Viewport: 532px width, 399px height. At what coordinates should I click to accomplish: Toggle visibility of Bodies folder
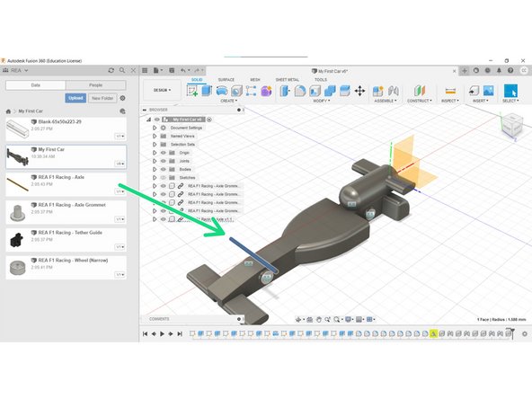coord(164,169)
